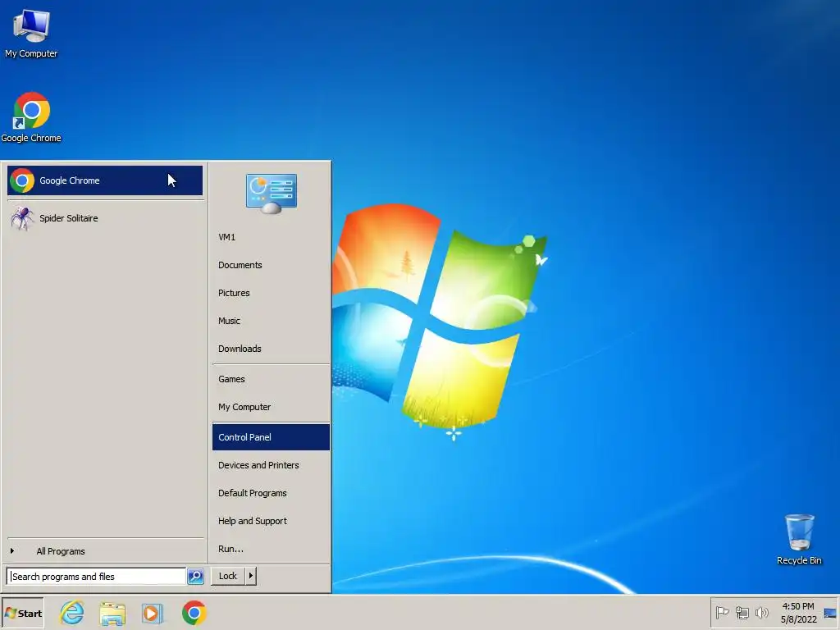Open Default Programs
This screenshot has height=630, width=840.
click(271, 493)
